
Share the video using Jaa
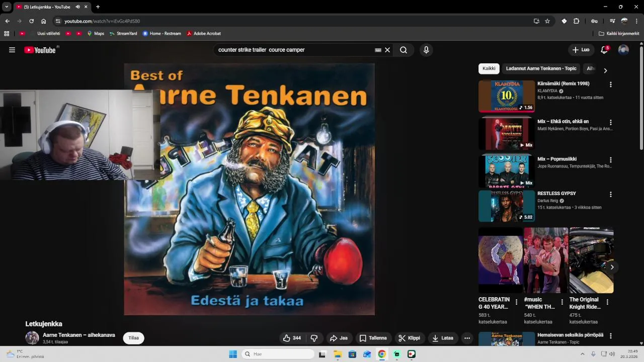coord(339,338)
